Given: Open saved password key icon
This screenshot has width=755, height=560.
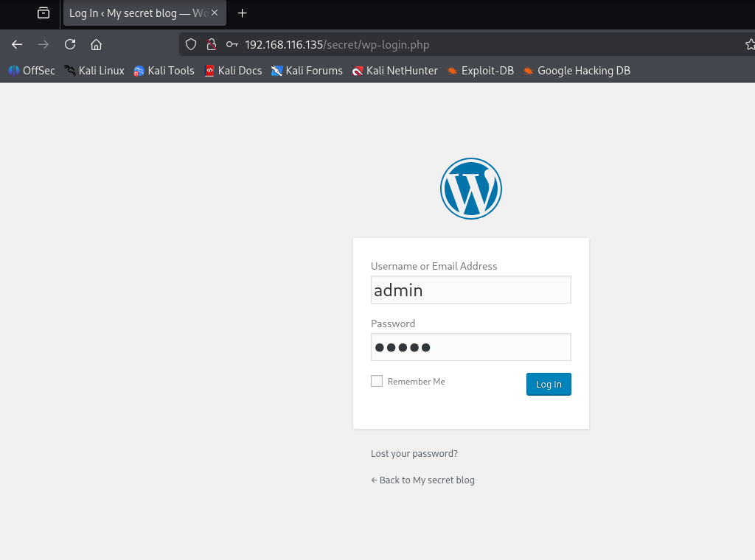Looking at the screenshot, I should [232, 45].
